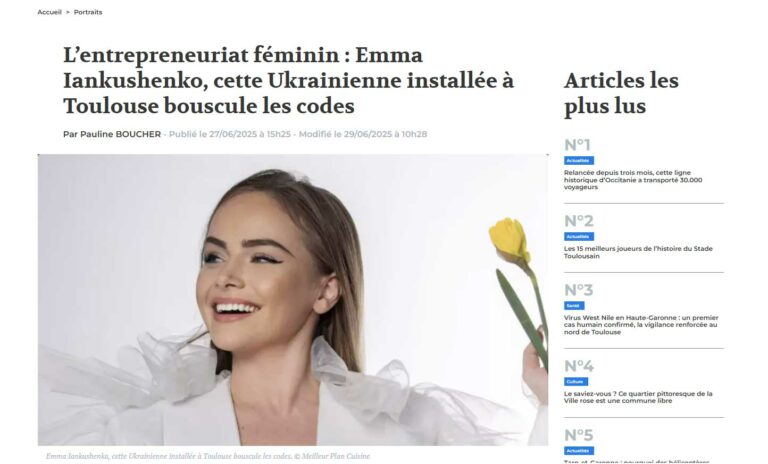Viewport: 768px width, 464px height.
Task: Open author Pauline BOUCHER's page
Action: click(x=112, y=134)
